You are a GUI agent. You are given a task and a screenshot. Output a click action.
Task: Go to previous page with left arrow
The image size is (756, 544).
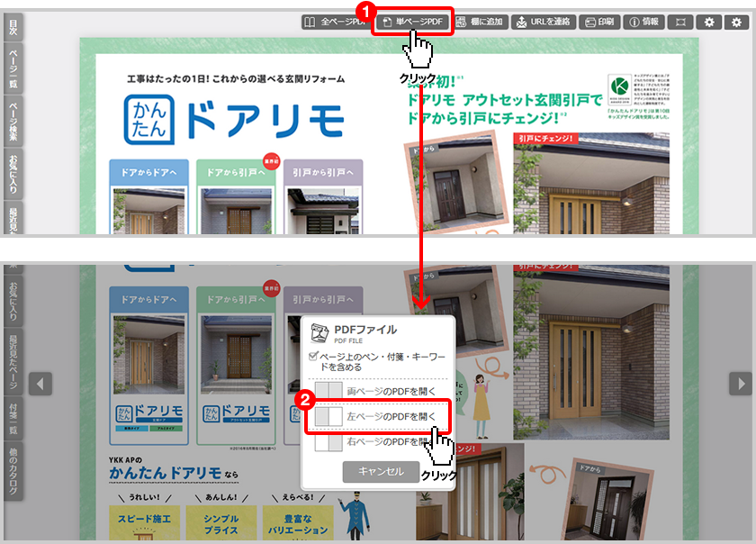click(x=40, y=384)
